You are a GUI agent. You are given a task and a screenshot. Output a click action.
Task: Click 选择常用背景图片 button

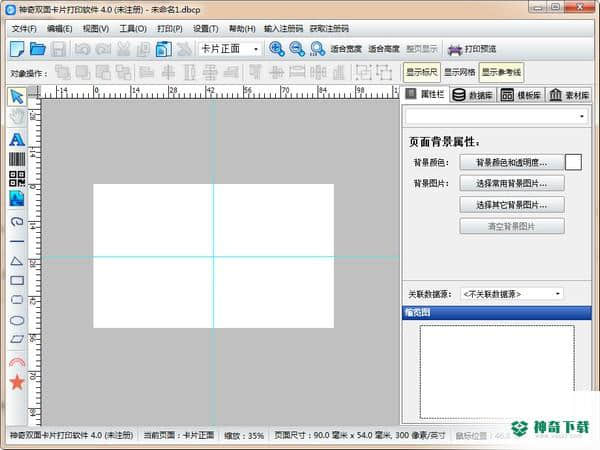(x=512, y=184)
